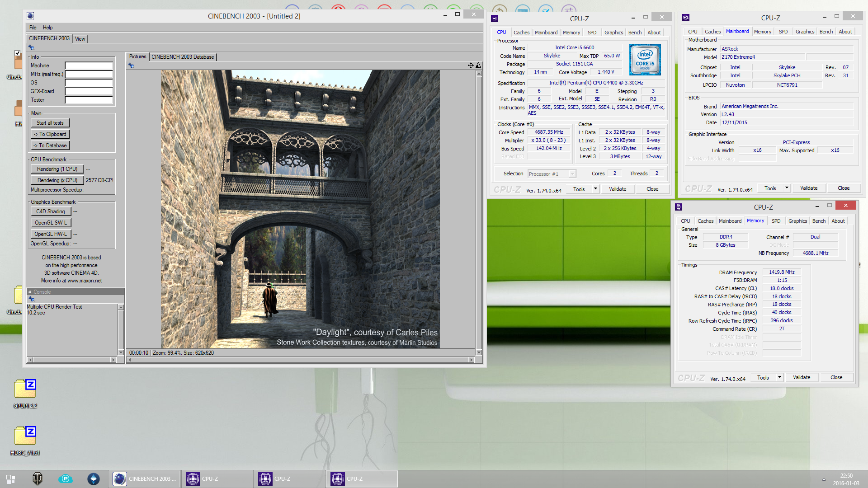The image size is (868, 488).
Task: Open Tools dropdown arrow in CPU-Z Mainboard window
Action: [787, 188]
